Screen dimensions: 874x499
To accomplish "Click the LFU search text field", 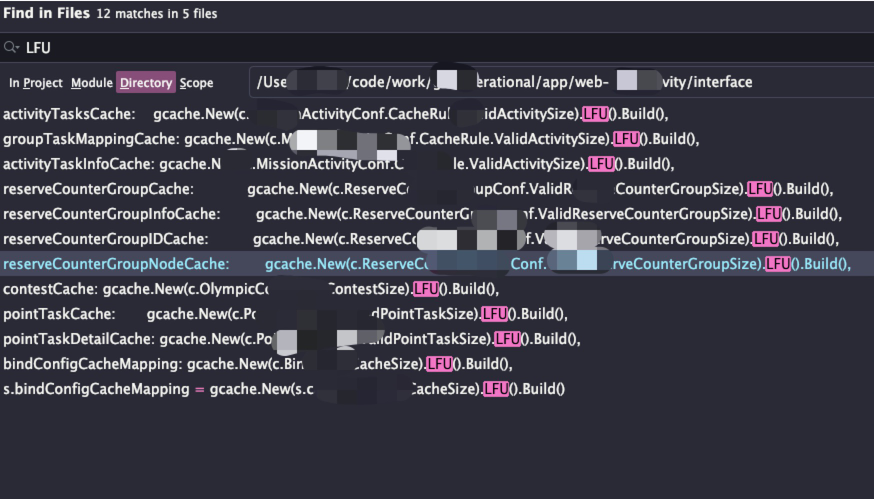I will (x=400, y=48).
